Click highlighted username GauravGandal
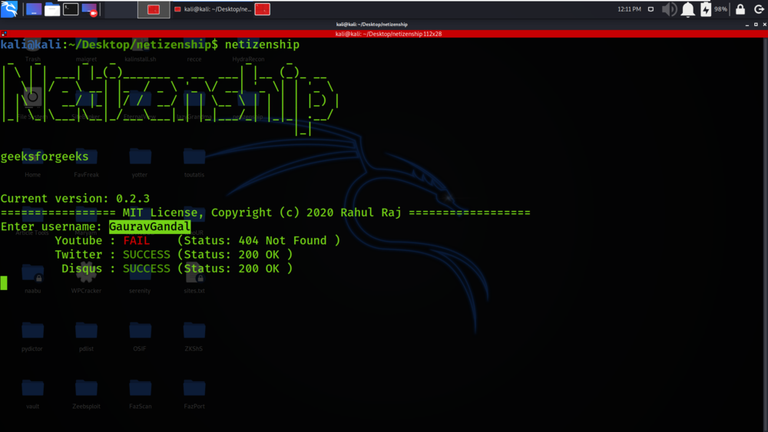Screen dimensions: 768x432 [149, 227]
